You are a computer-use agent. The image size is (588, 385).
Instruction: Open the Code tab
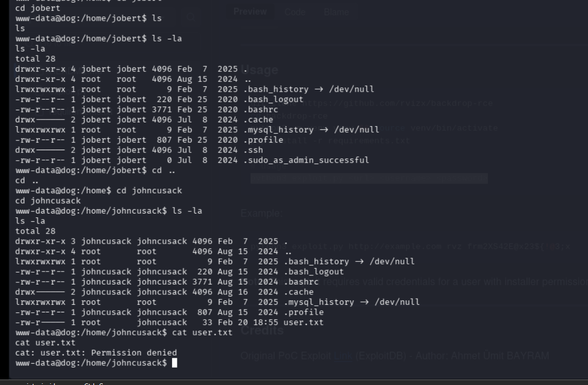pos(295,12)
